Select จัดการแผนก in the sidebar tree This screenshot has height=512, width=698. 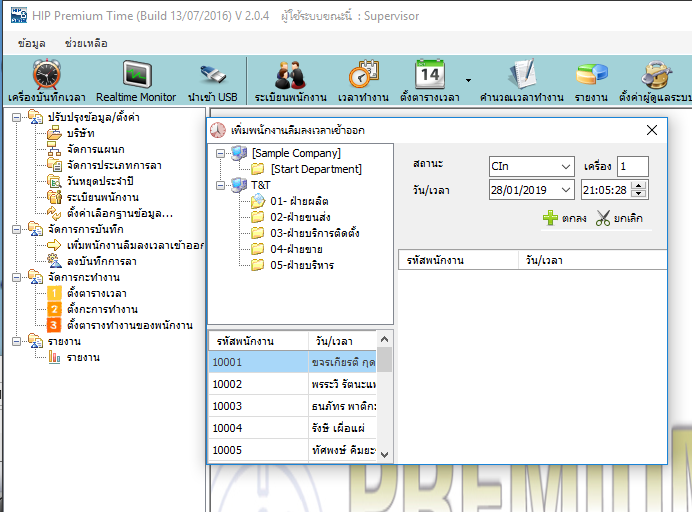pos(96,150)
